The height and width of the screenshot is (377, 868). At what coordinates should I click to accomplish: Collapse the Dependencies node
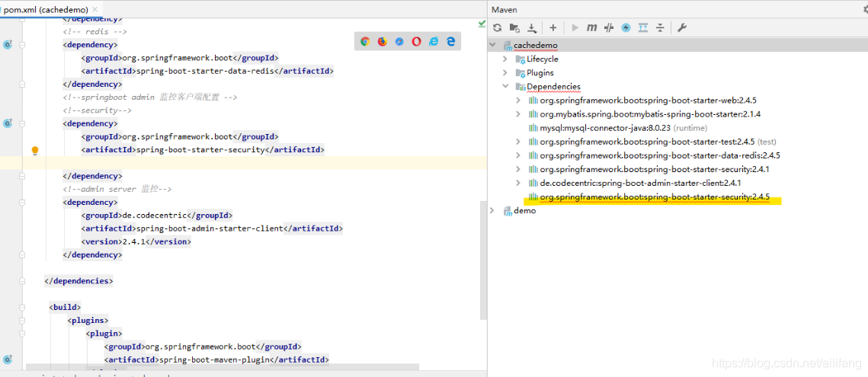(x=504, y=86)
